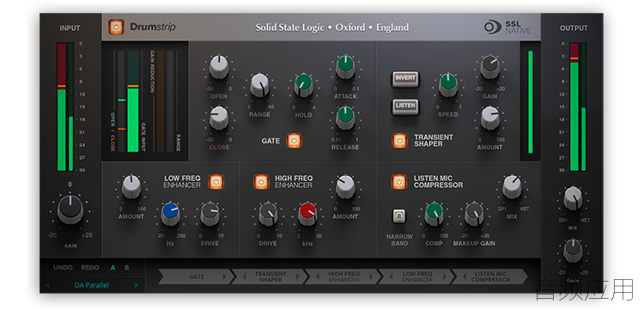Move Low Freq Enhancer block right
This screenshot has width=644, height=310.
click(x=445, y=277)
